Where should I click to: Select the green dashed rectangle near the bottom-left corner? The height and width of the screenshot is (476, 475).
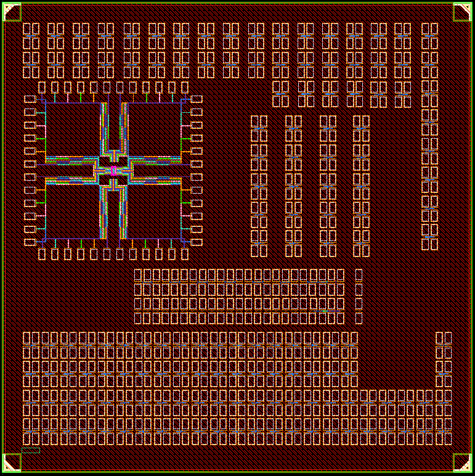[31, 451]
